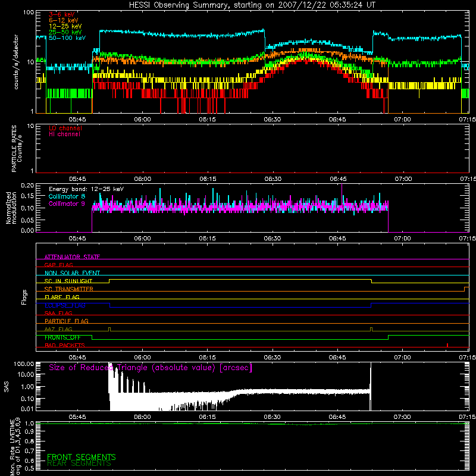Viewport: 476px width, 476px height.
Task: Click the 'Size of Reduced Triangle' label
Action: [151, 368]
